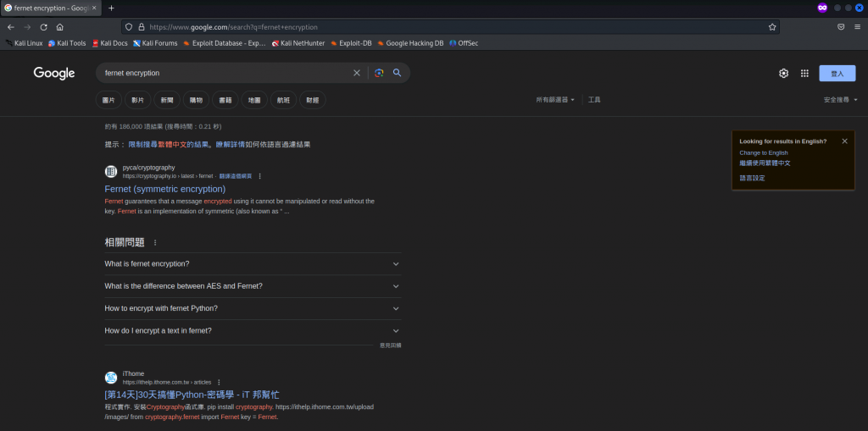Open 所有篩選器 dropdown
The image size is (868, 431).
pos(555,100)
